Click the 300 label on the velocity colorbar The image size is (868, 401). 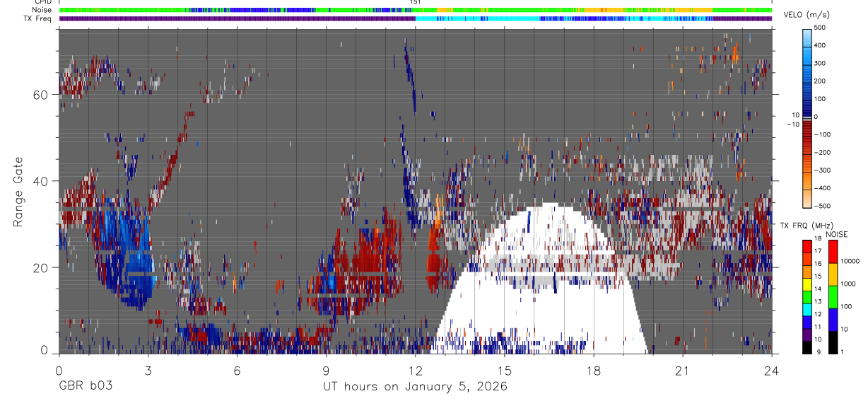820,63
